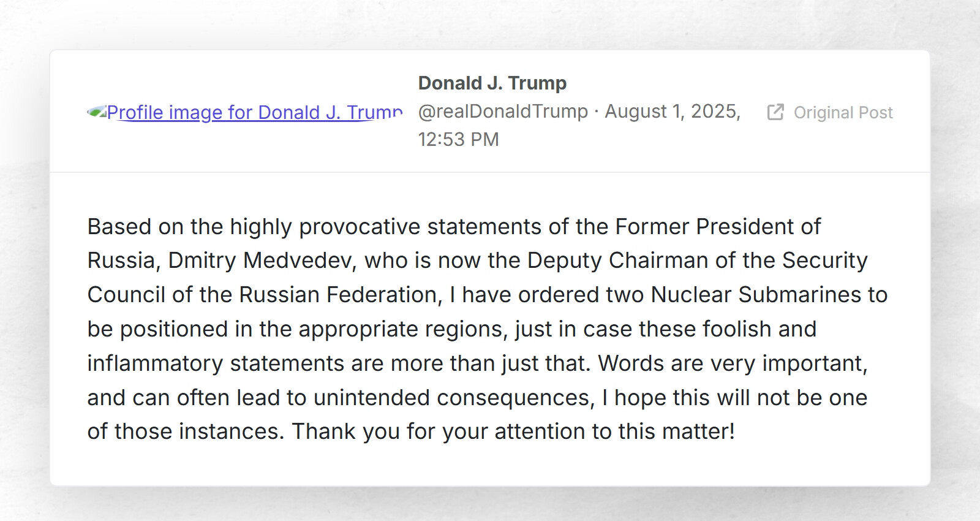Click the phrase Former President of
Image resolution: width=980 pixels, height=521 pixels.
(718, 227)
